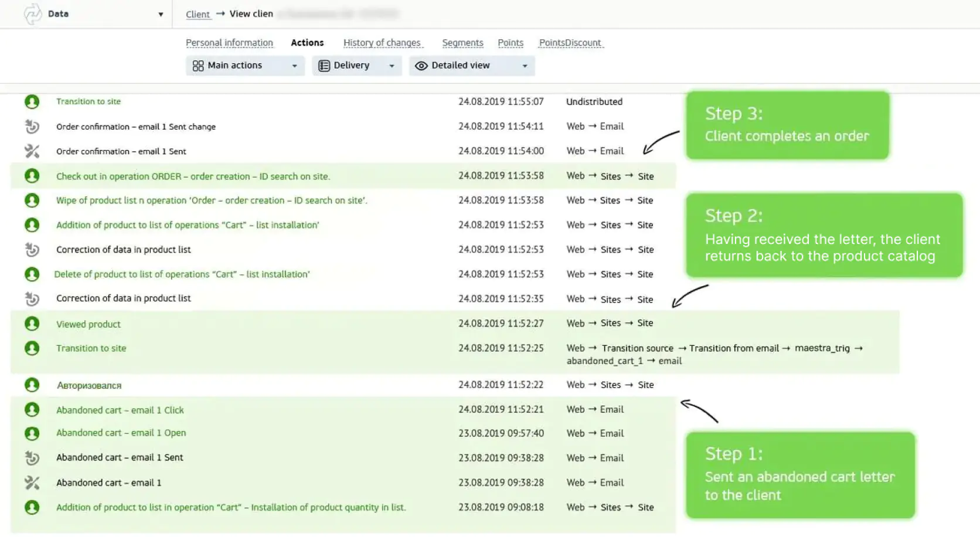Open Wipe of product list link
This screenshot has height=537, width=980.
(212, 200)
